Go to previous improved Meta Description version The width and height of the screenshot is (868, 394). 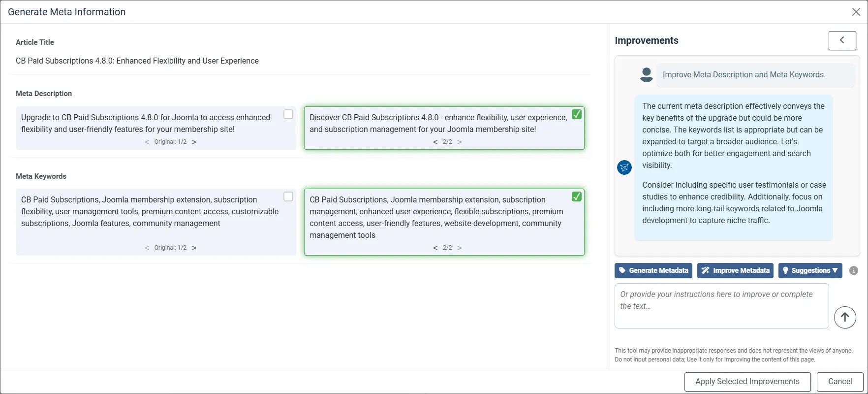point(435,142)
